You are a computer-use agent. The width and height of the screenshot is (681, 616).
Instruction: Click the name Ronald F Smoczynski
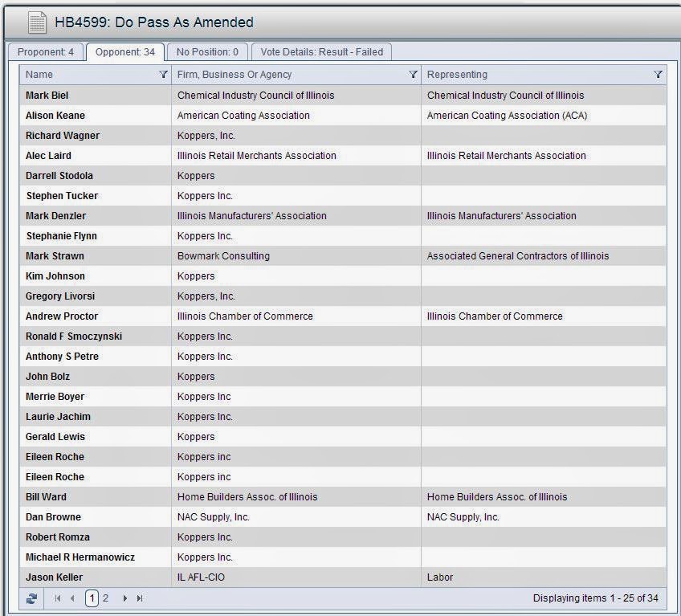[74, 337]
